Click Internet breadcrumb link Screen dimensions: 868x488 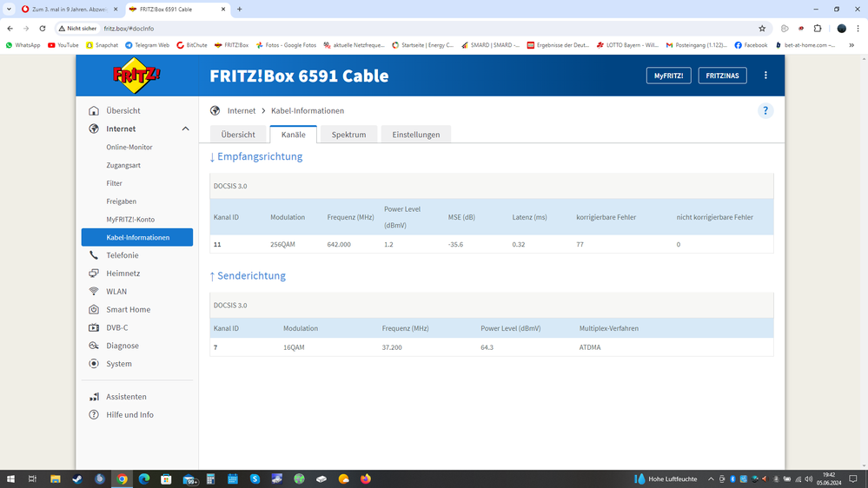click(242, 110)
